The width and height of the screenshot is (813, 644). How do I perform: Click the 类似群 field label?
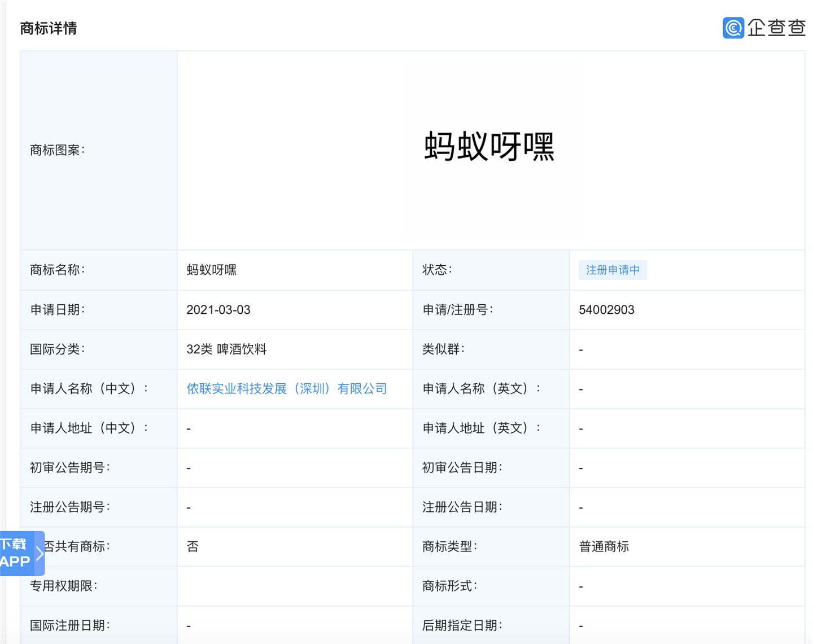coord(443,349)
